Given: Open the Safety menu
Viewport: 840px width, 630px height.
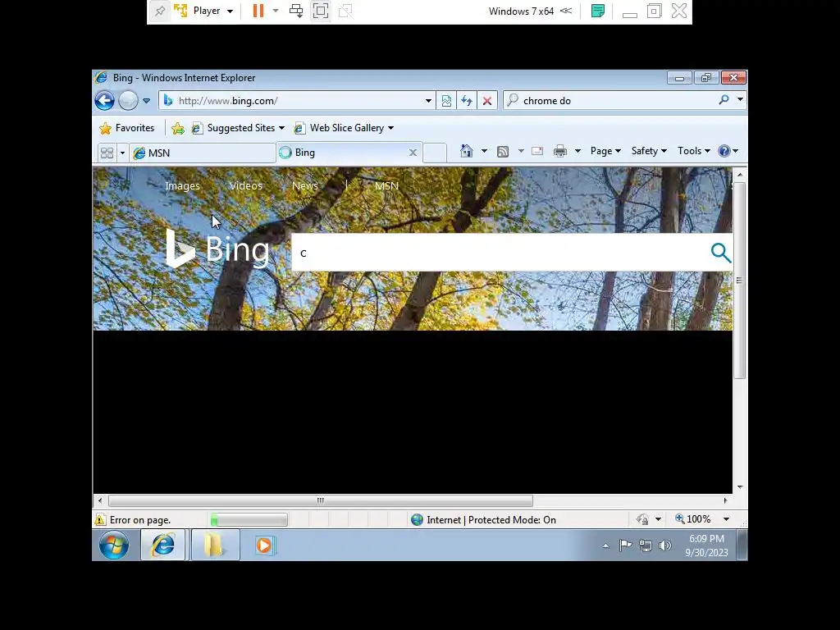Looking at the screenshot, I should click(649, 151).
